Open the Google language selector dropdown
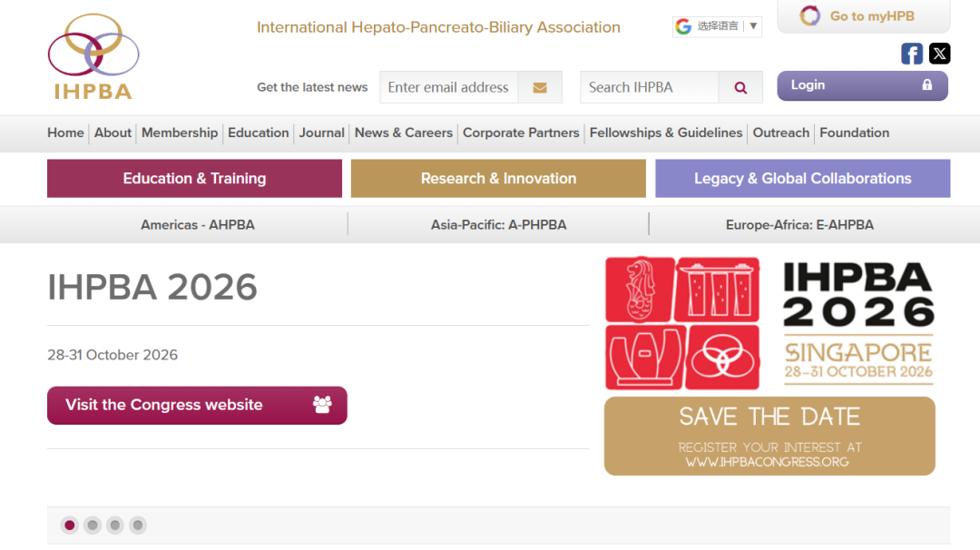The image size is (980, 550). 717,26
